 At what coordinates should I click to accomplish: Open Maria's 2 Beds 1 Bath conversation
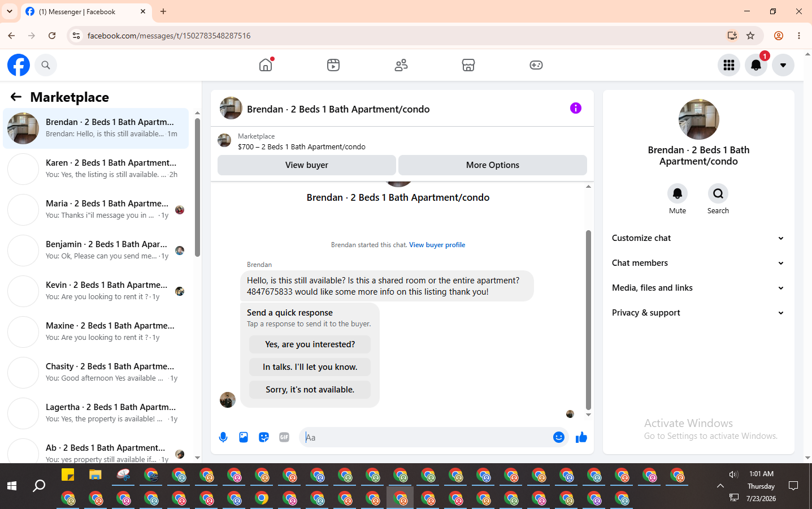tap(96, 210)
